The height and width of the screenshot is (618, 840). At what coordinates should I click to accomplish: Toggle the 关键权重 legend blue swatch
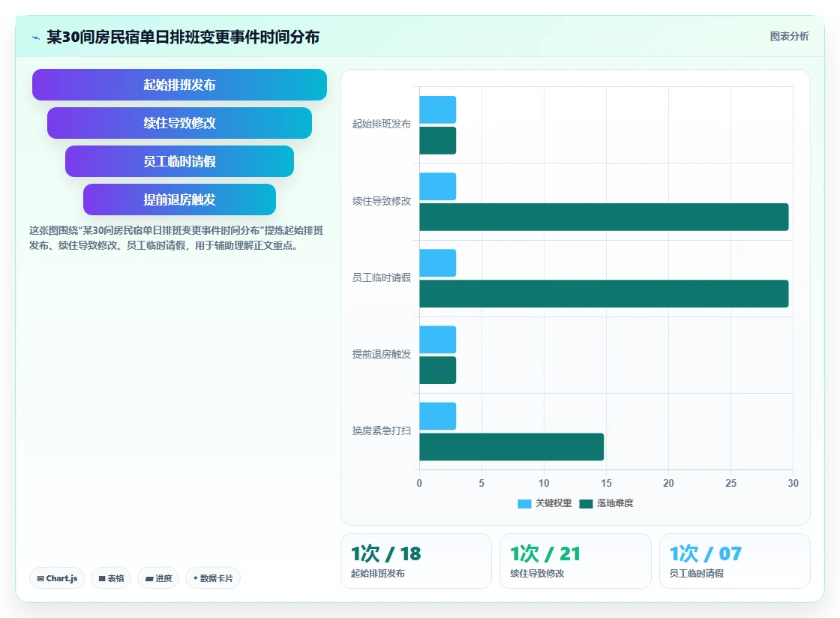pos(524,503)
